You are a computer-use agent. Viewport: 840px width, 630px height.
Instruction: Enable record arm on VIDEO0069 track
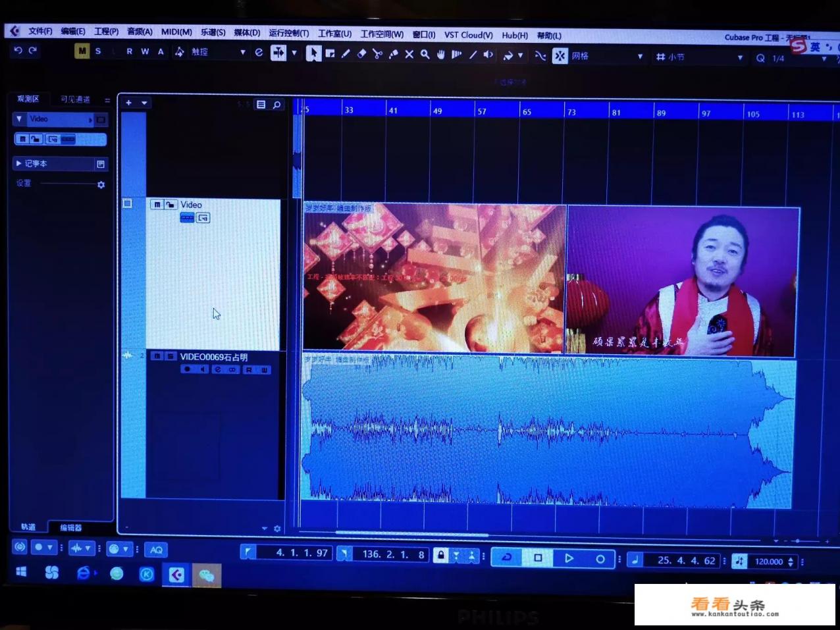pyautogui.click(x=187, y=370)
